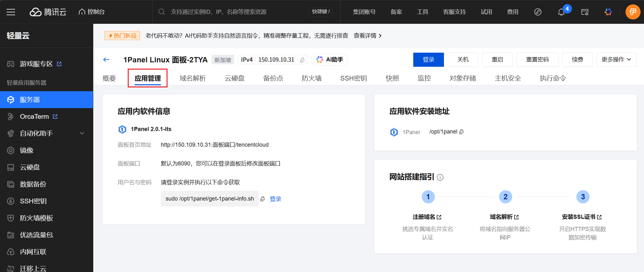Open OrcaTerm from the sidebar
This screenshot has height=272, width=644.
coord(34,117)
